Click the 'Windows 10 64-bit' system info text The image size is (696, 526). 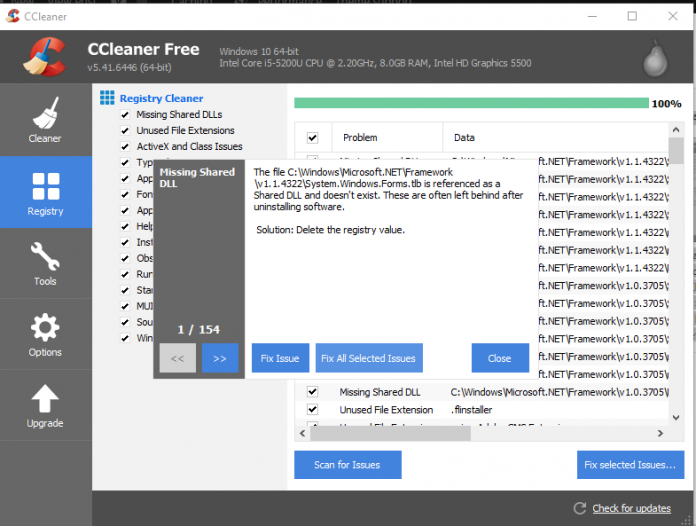tap(259, 51)
